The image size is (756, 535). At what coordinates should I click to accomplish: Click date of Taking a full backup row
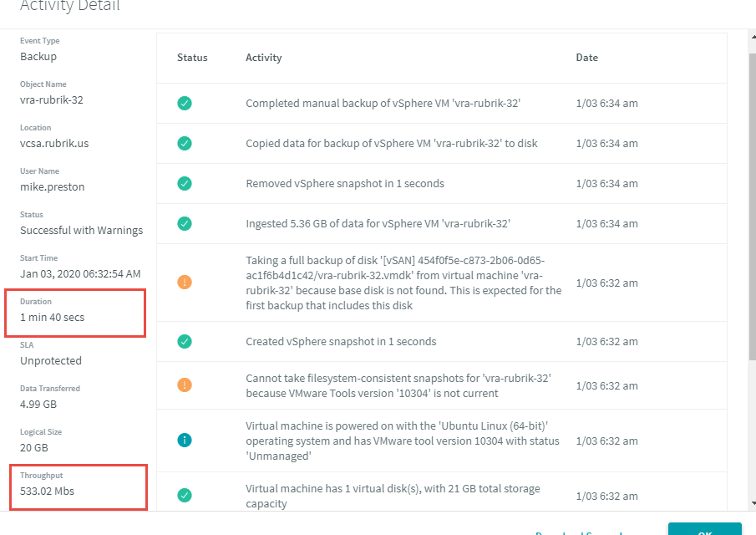pos(606,283)
